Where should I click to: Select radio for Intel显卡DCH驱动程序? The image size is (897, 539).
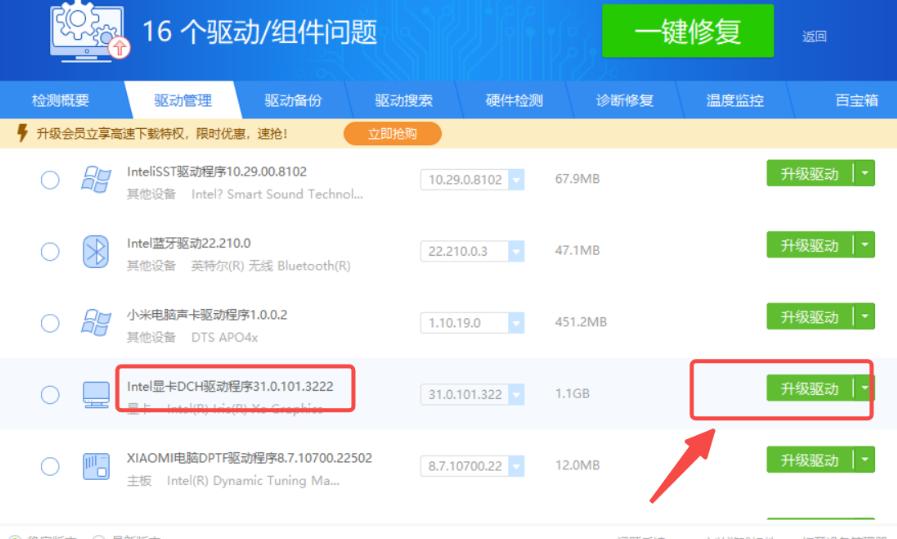[50, 394]
